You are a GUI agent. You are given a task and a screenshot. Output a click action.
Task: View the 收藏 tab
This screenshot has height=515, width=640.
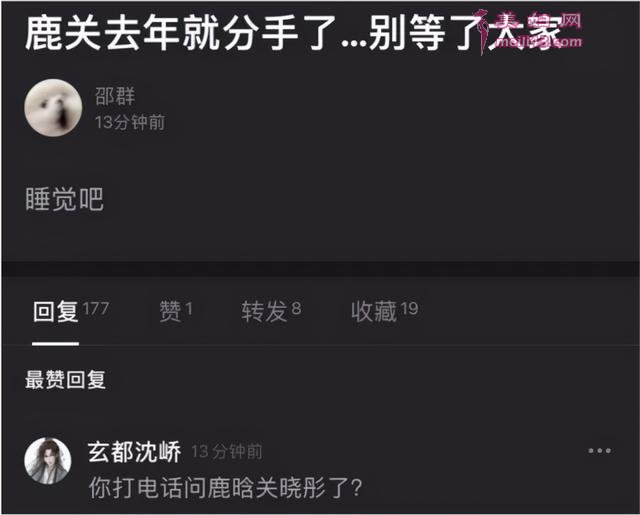click(x=374, y=312)
